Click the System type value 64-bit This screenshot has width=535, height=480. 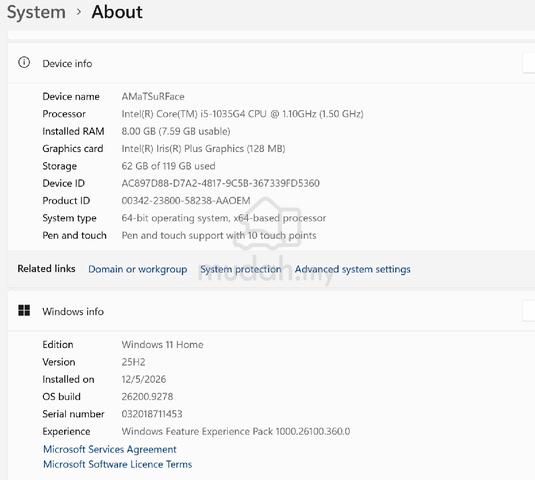[x=224, y=218]
